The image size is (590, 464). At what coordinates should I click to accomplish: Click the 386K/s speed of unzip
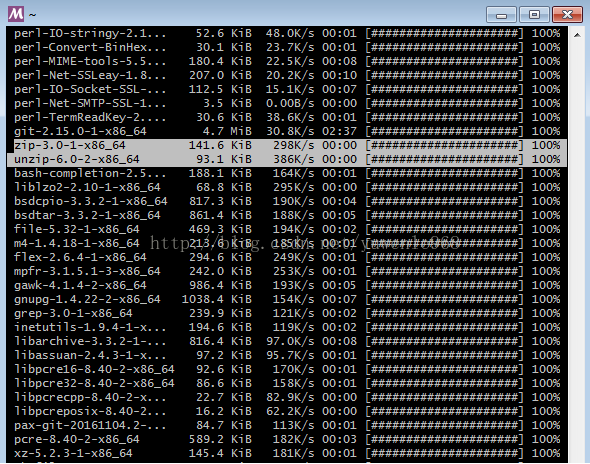(293, 159)
